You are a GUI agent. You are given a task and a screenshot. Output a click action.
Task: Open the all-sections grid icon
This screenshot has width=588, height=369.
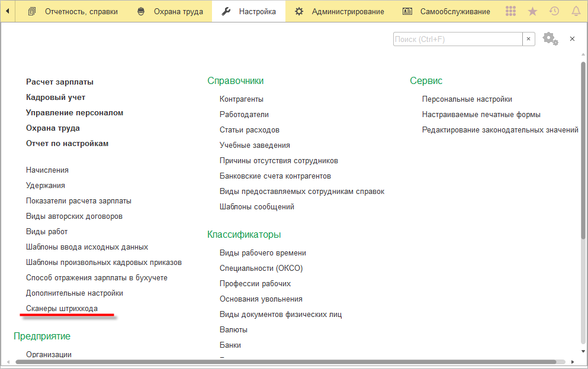pyautogui.click(x=511, y=11)
